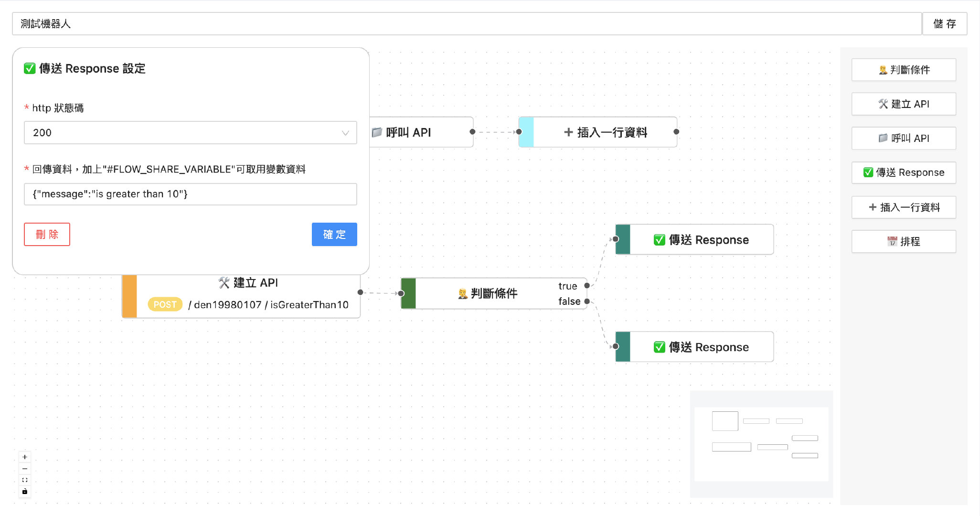Click the yellow POST badge in 建立 API
This screenshot has width=980, height=516.
pos(165,304)
